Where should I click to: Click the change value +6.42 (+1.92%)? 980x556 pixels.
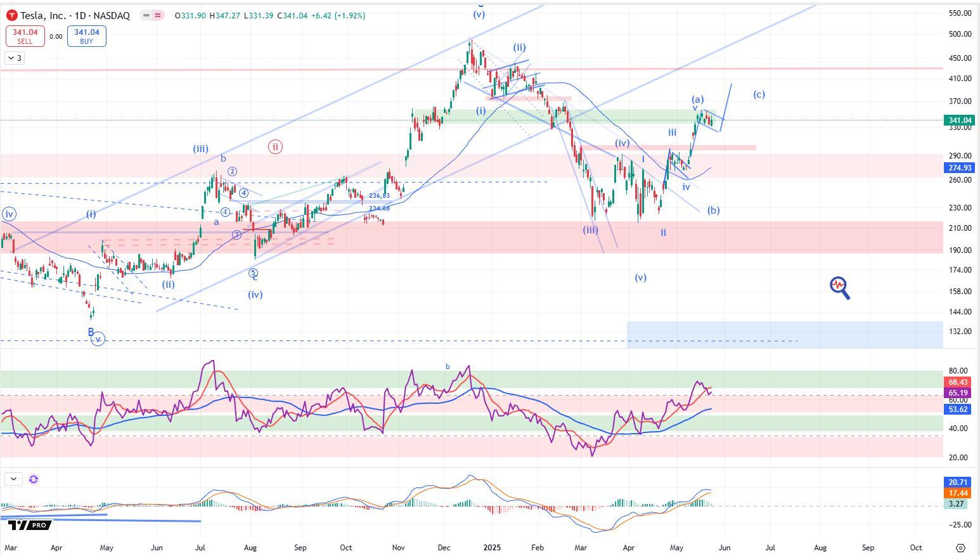pyautogui.click(x=338, y=15)
